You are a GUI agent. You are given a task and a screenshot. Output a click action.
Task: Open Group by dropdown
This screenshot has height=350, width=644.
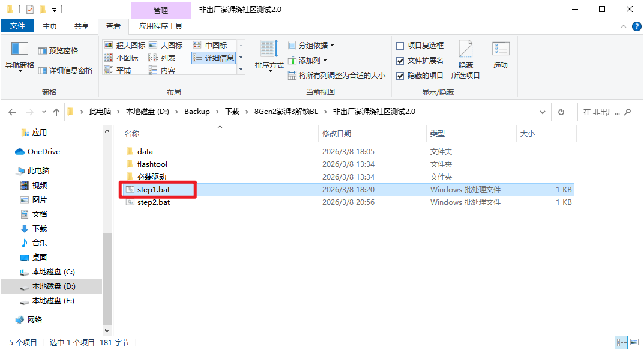click(x=311, y=45)
